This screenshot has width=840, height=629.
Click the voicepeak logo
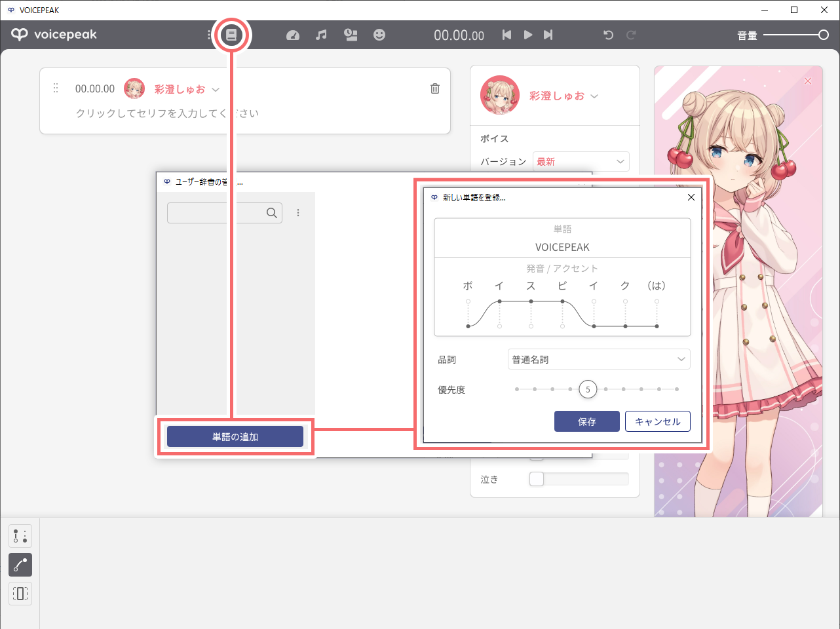(54, 35)
